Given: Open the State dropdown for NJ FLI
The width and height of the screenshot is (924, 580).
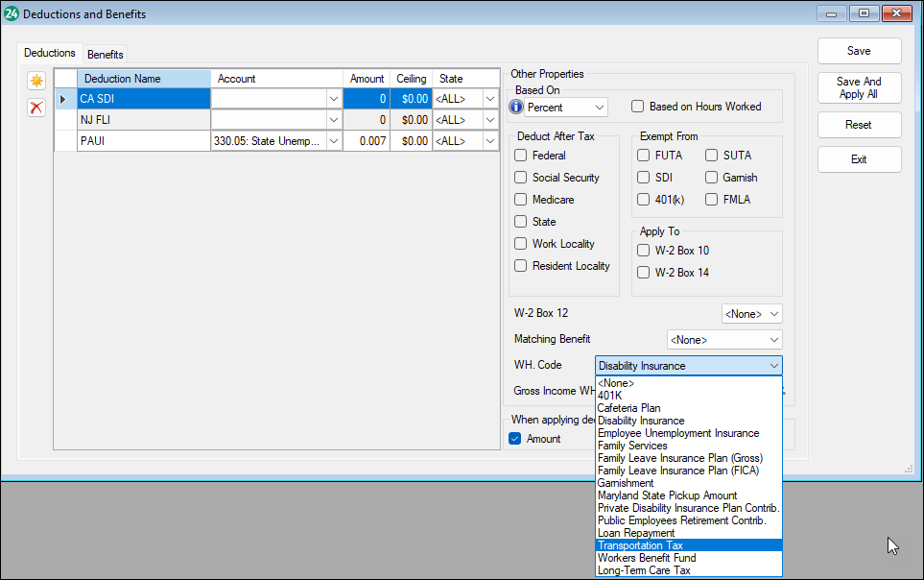Looking at the screenshot, I should tap(490, 120).
